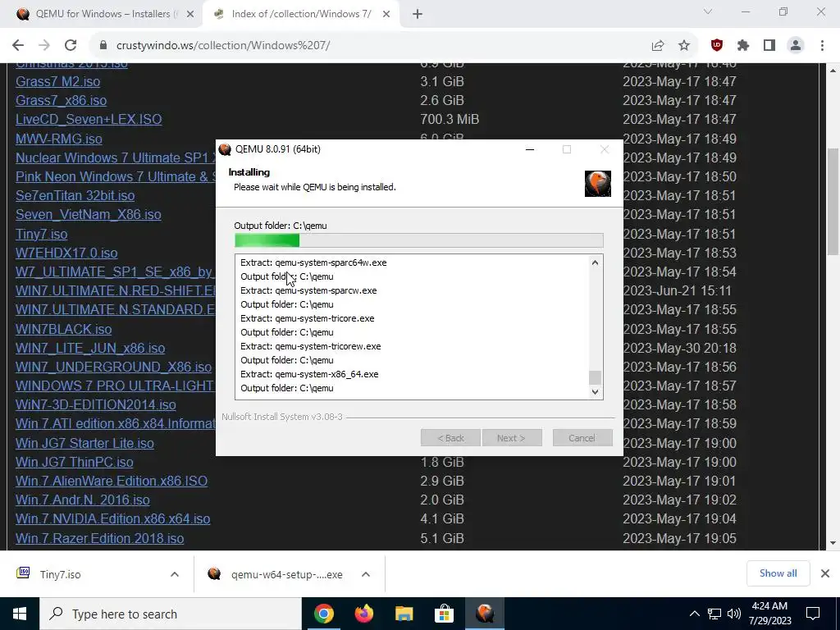The image size is (840, 630).
Task: Open downloaded Tiny7.iso from download bar
Action: 60,574
